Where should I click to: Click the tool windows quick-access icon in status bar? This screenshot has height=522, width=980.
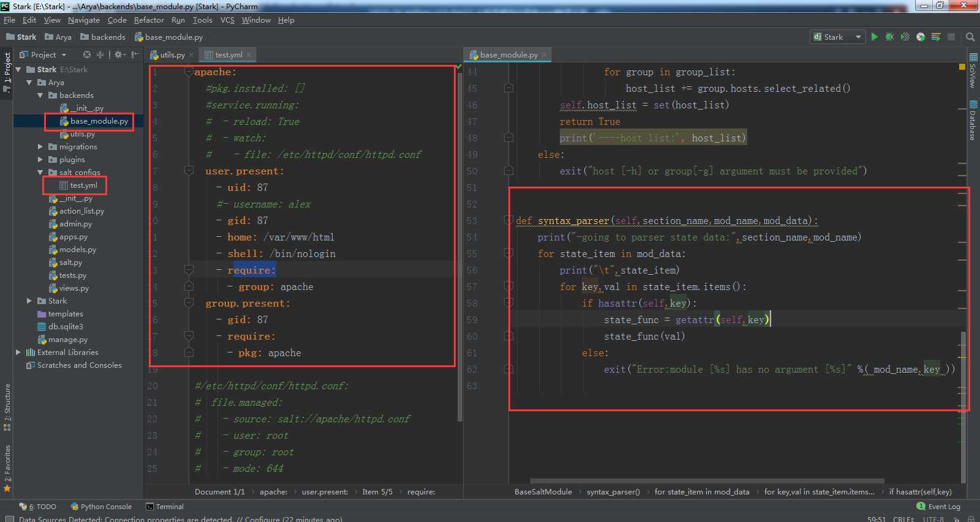(9, 518)
